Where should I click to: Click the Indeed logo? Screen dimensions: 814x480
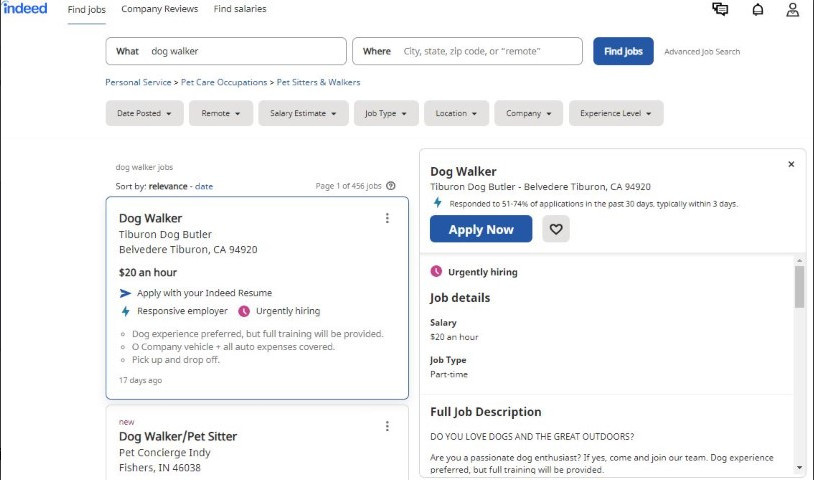click(25, 8)
